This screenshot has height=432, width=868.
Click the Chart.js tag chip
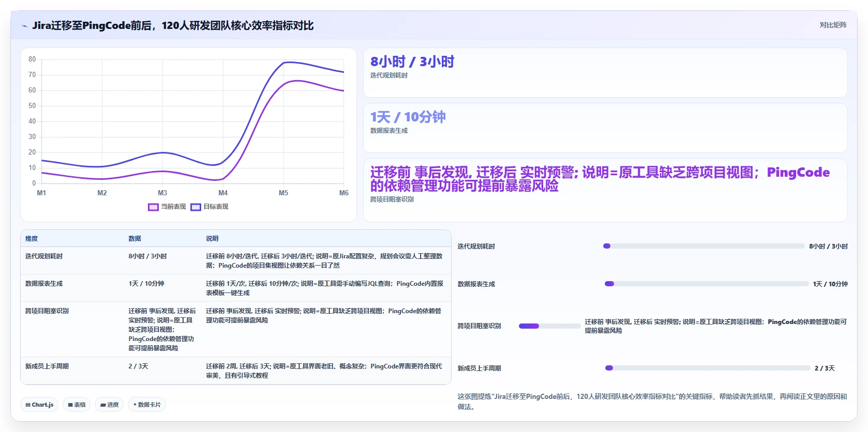[x=39, y=405]
